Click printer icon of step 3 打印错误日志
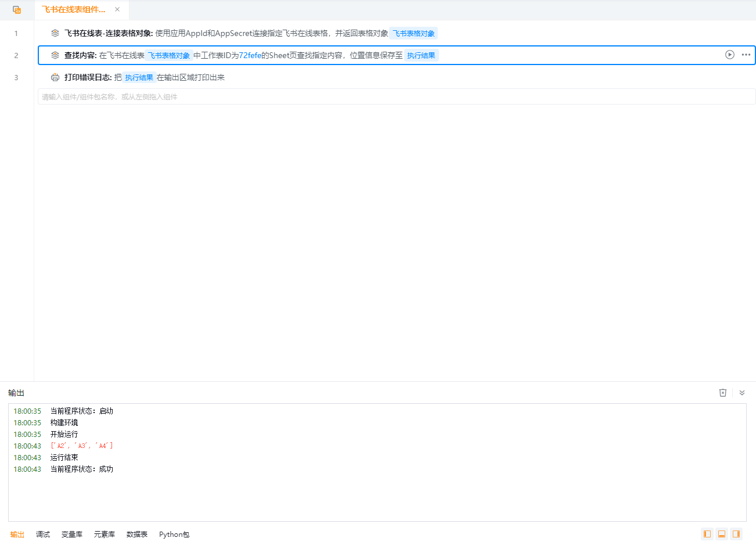Image resolution: width=756 pixels, height=545 pixels. (55, 77)
